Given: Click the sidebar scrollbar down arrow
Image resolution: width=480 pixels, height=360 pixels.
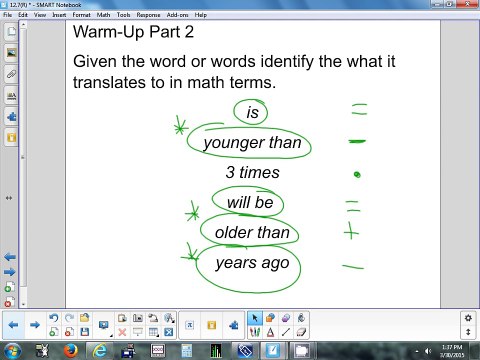Looking at the screenshot, I should pos(23,304).
